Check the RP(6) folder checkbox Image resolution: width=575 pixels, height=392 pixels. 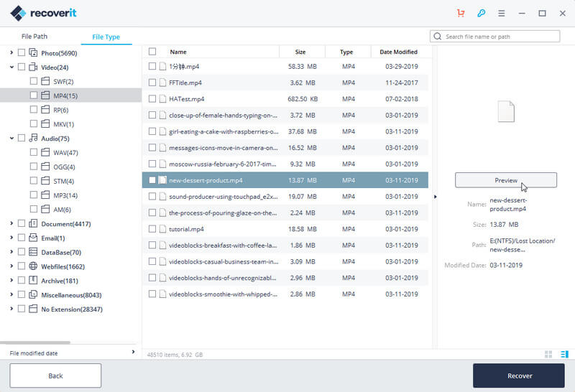(x=33, y=110)
